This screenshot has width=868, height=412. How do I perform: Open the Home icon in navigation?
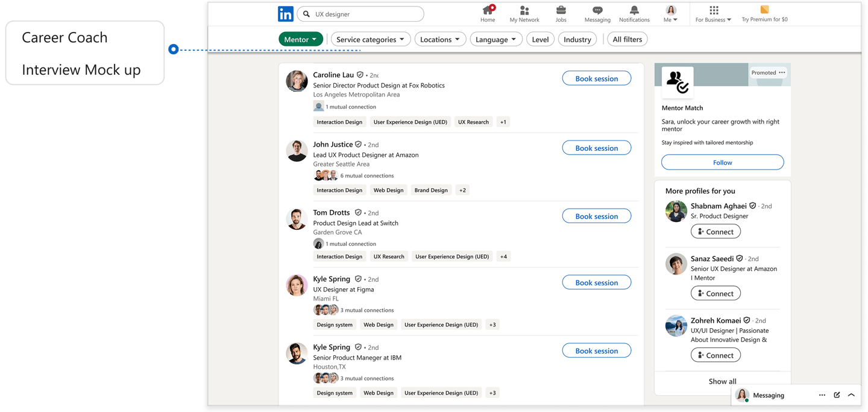[488, 10]
